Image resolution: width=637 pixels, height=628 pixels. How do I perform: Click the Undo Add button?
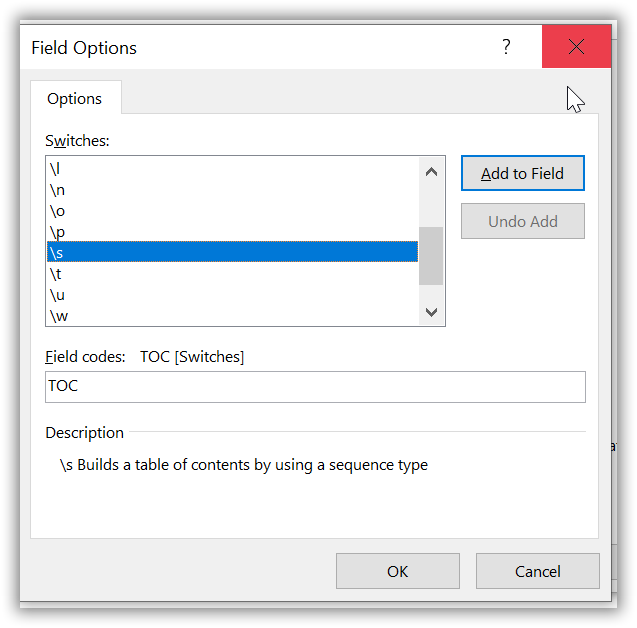522,221
